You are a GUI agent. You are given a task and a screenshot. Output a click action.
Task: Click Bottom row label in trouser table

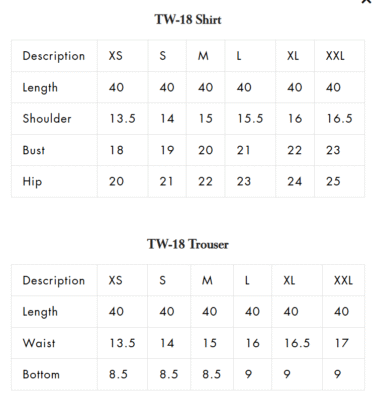point(41,374)
